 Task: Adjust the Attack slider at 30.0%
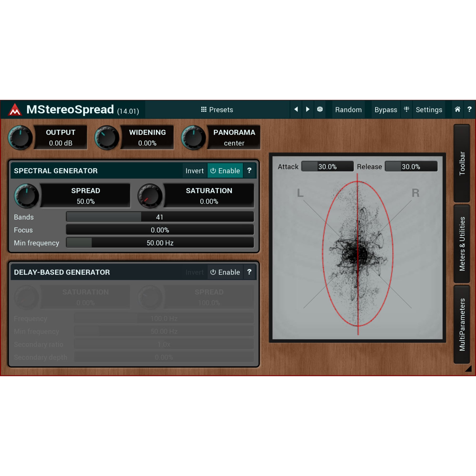[x=327, y=167]
